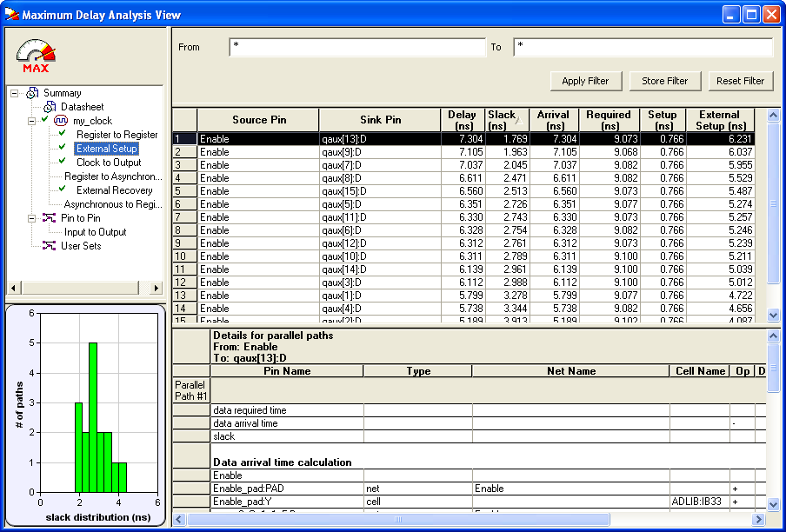
Task: Collapse the Summary tree node
Action: [x=15, y=93]
